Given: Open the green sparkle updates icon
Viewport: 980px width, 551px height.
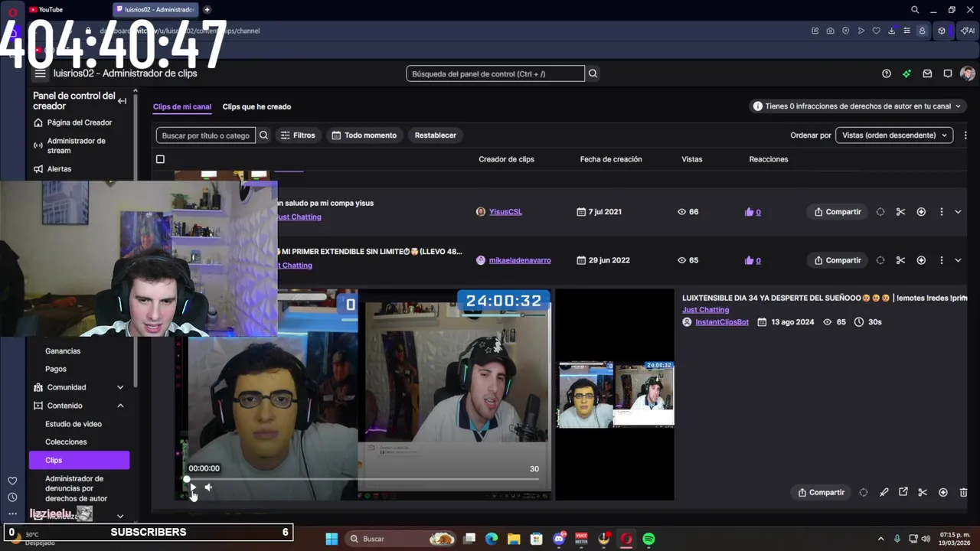Looking at the screenshot, I should coord(906,73).
